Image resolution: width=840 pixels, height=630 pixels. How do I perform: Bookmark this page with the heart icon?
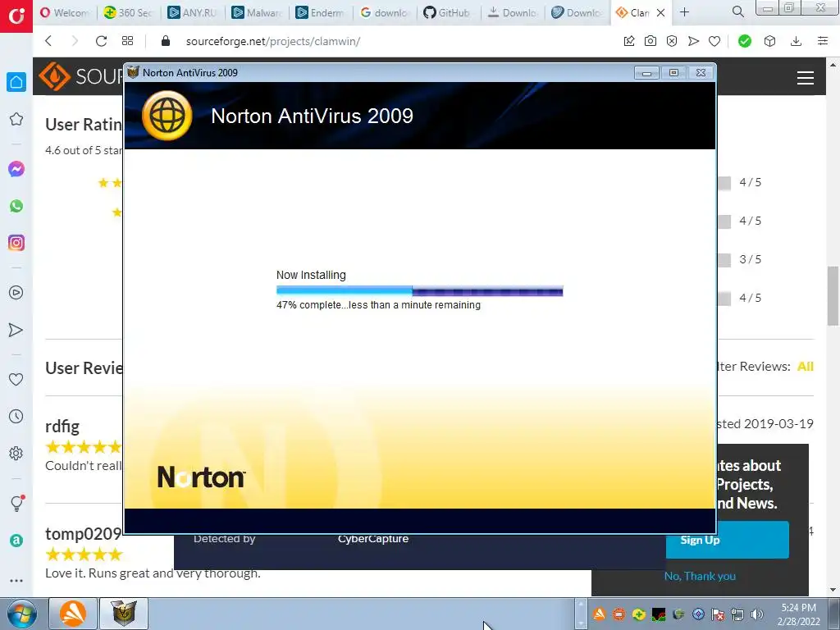(714, 41)
